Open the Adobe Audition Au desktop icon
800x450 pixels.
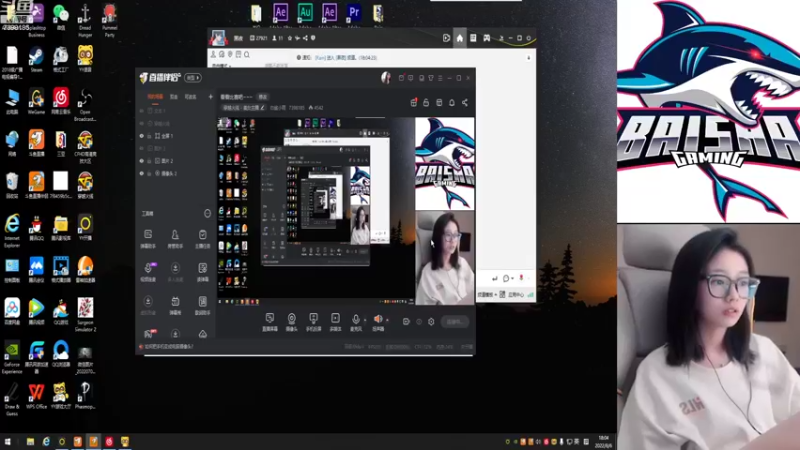click(305, 12)
